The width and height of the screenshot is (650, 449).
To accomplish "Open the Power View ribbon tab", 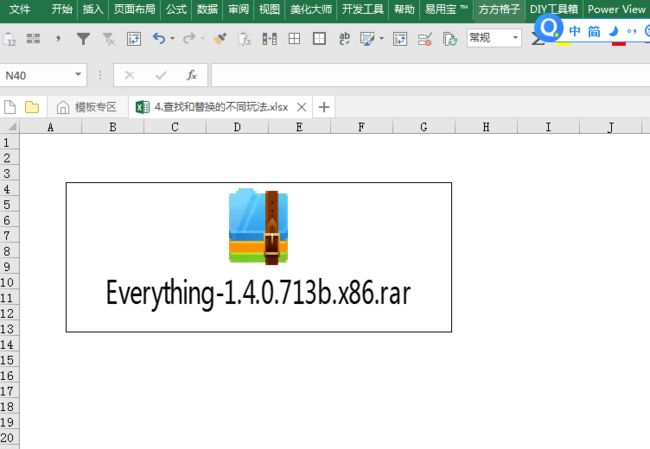I will click(616, 9).
